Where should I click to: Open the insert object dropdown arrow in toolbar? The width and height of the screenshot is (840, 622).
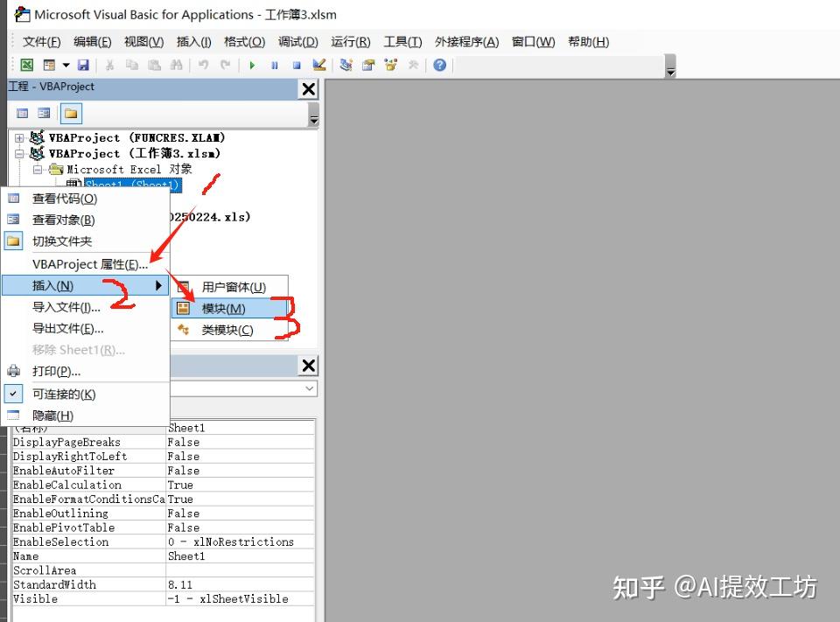pos(66,65)
